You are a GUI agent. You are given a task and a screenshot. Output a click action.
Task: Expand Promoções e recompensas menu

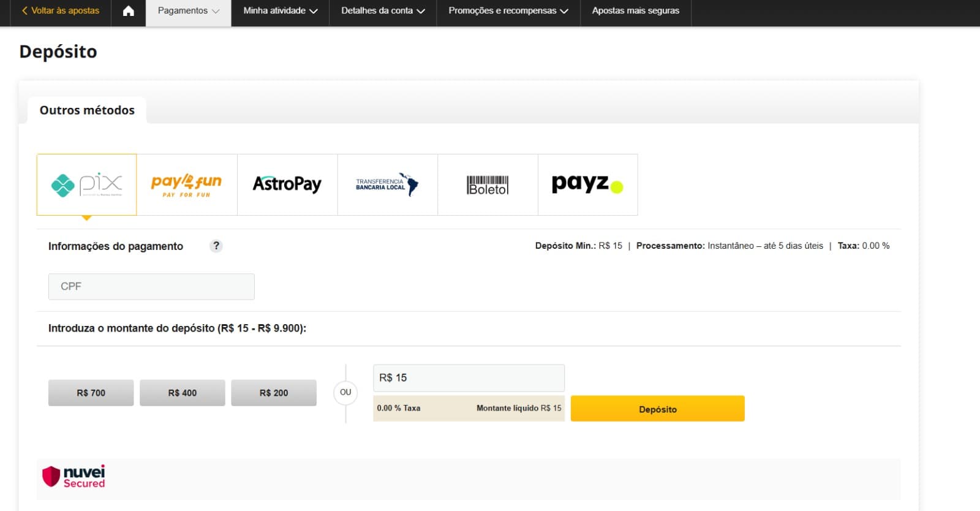[508, 11]
